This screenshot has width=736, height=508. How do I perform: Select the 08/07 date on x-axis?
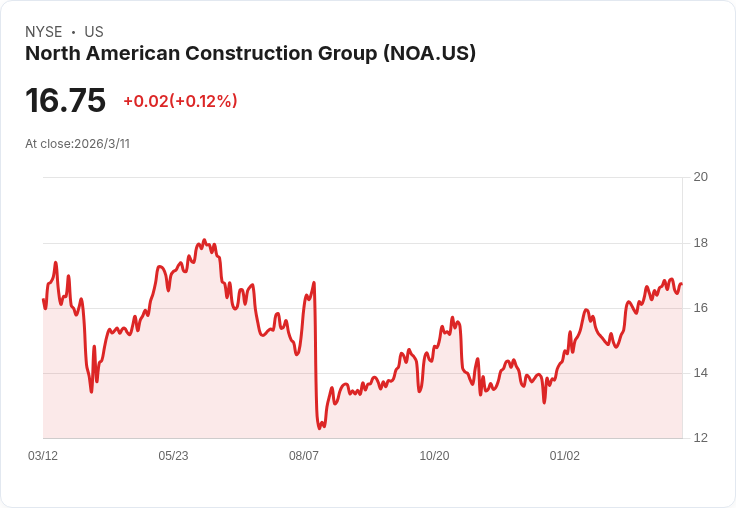(x=304, y=455)
